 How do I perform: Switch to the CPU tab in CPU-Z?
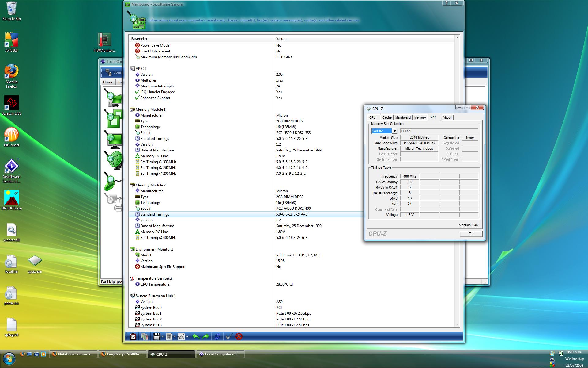coord(372,117)
